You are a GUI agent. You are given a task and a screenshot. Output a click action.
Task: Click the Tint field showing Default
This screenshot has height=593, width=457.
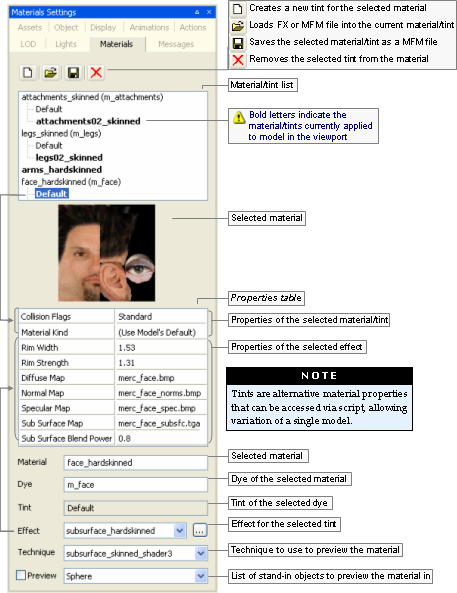[x=136, y=508]
